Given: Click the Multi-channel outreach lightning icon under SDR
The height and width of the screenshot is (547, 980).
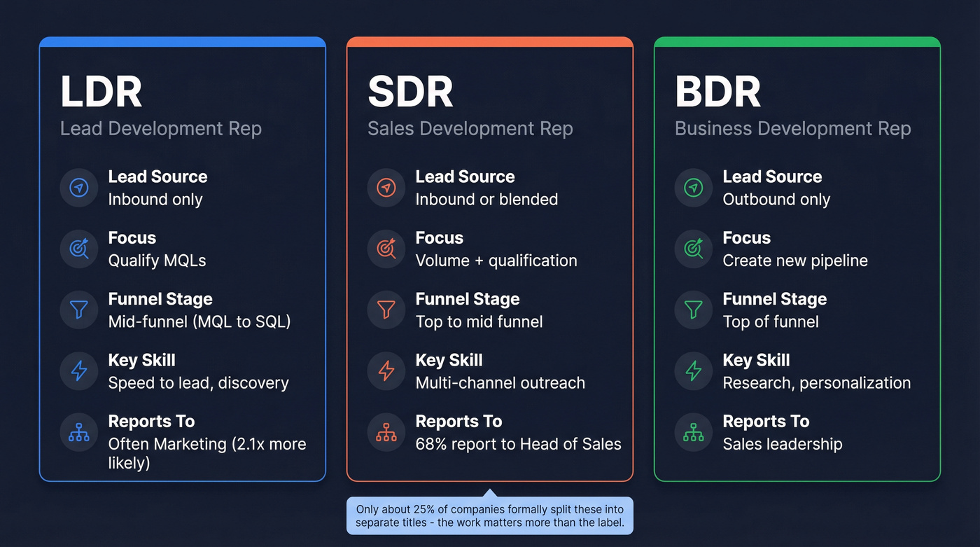Looking at the screenshot, I should click(386, 371).
